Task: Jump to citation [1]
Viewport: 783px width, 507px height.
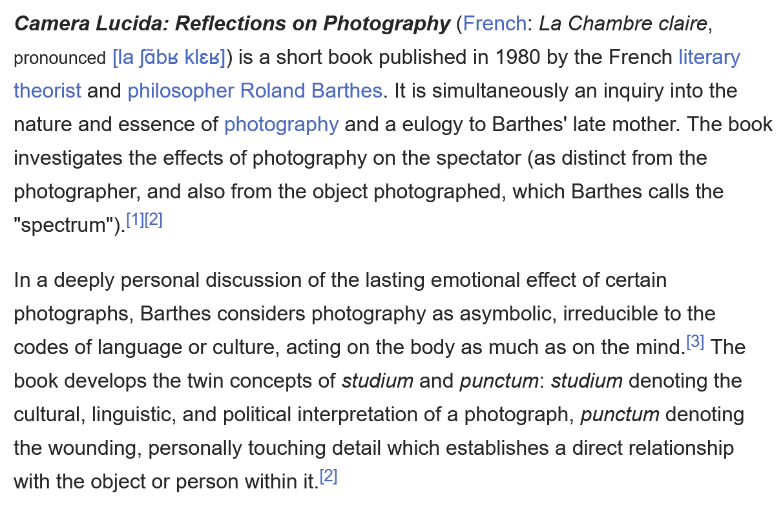Action: click(x=135, y=219)
